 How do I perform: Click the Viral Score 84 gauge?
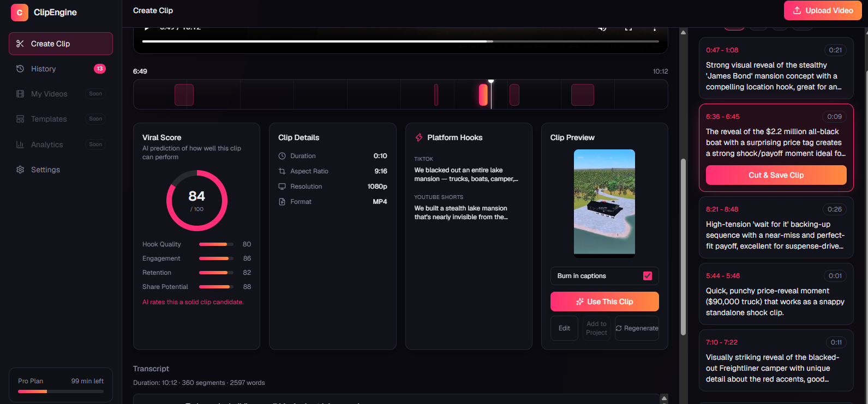click(x=197, y=201)
